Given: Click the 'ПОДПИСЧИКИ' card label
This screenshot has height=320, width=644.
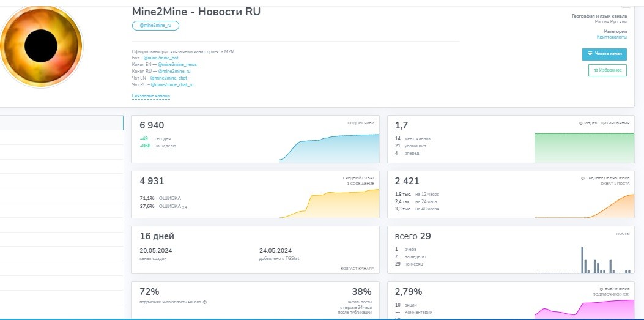Looking at the screenshot, I should click(361, 123).
